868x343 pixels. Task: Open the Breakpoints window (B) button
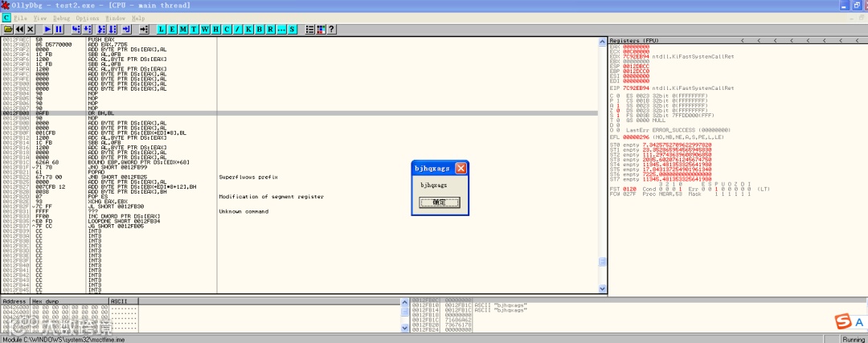pyautogui.click(x=260, y=30)
